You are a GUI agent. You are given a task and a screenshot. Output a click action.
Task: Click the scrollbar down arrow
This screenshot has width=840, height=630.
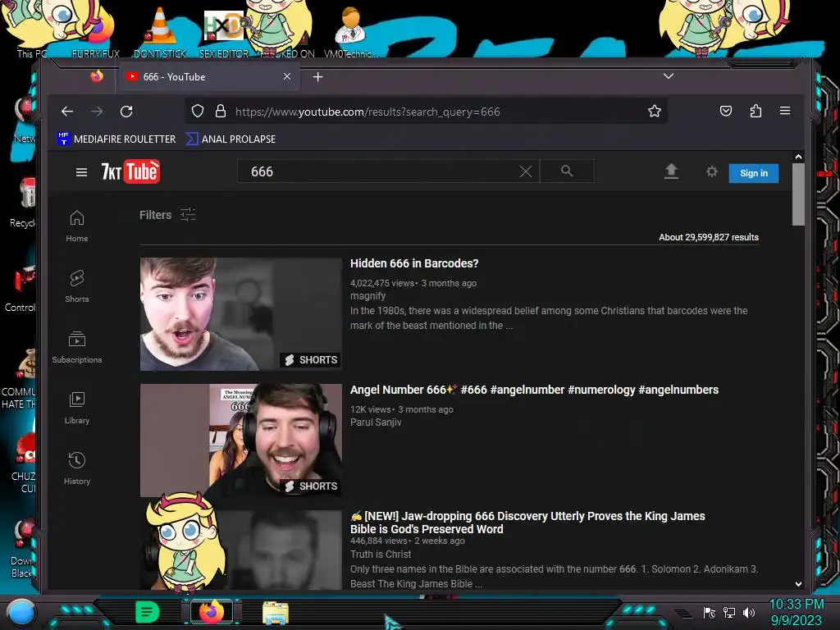798,584
